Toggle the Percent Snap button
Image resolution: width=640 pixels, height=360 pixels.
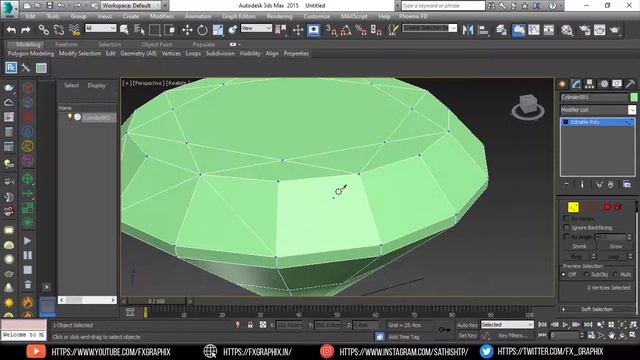point(361,30)
